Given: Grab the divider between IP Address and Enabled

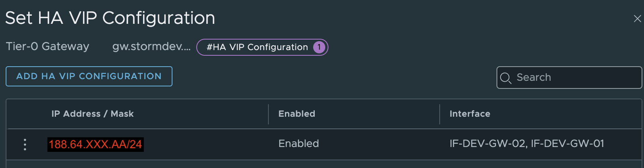Looking at the screenshot, I should 268,114.
